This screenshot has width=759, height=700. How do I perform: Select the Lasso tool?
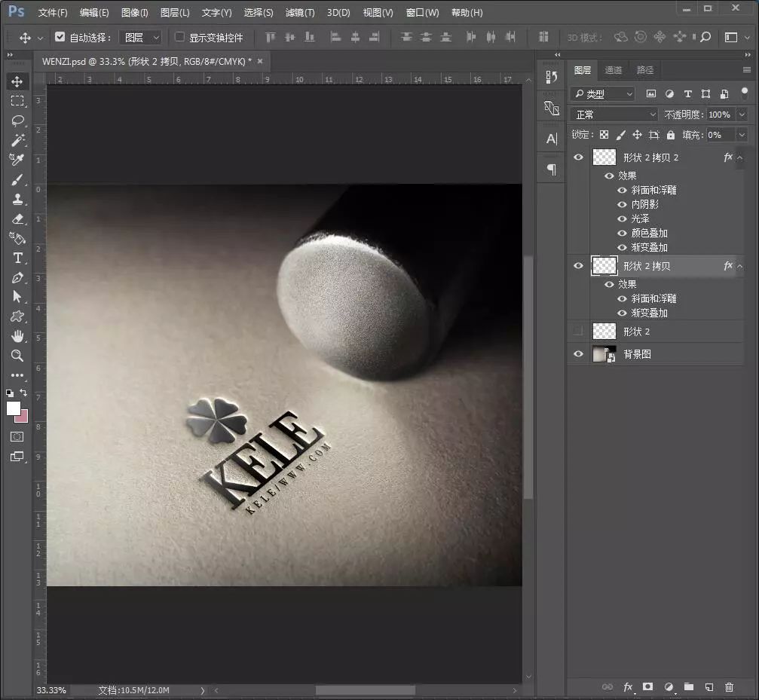pos(17,121)
